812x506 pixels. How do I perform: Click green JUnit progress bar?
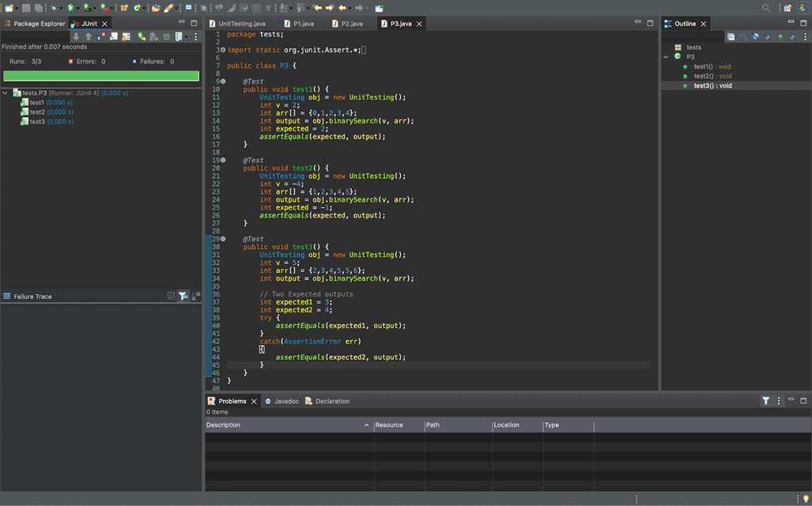tap(101, 76)
